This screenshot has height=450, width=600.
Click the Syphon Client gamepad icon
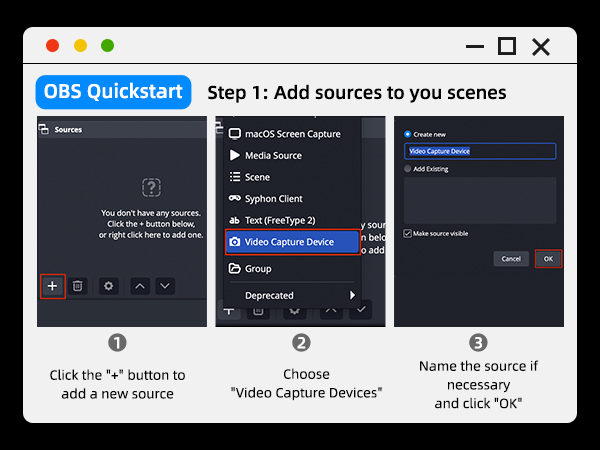pyautogui.click(x=235, y=198)
